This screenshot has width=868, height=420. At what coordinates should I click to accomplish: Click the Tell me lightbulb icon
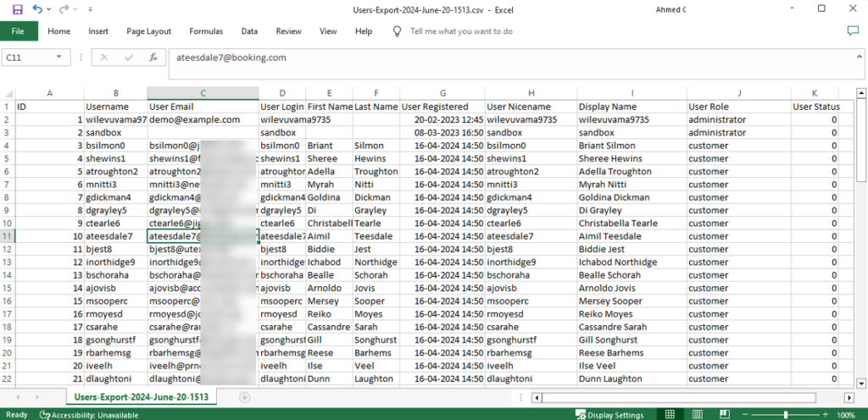pos(397,31)
